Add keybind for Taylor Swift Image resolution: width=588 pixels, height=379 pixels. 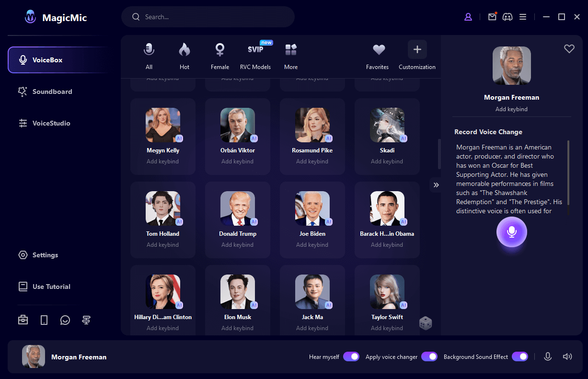point(387,328)
